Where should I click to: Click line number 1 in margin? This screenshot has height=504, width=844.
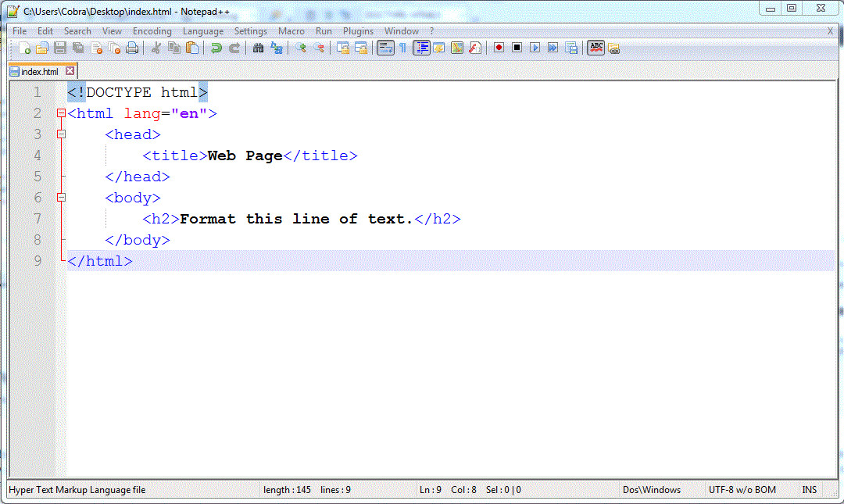(x=38, y=92)
